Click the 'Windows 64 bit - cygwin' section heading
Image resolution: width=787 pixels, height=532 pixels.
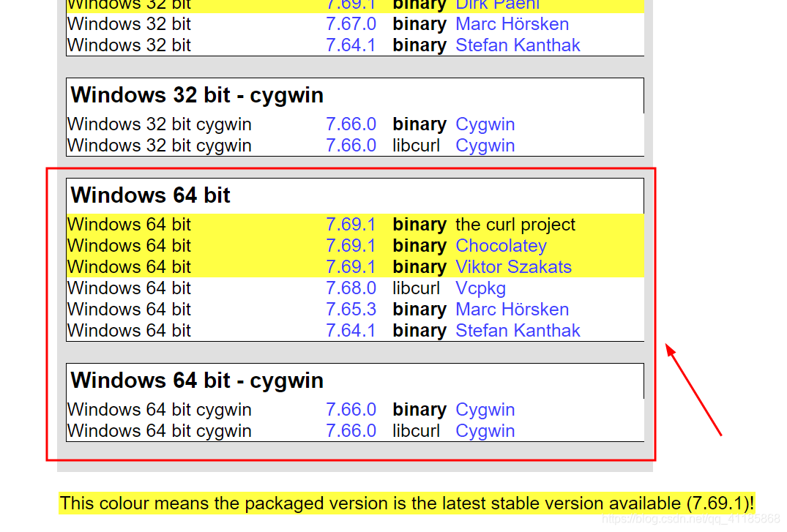coord(197,381)
